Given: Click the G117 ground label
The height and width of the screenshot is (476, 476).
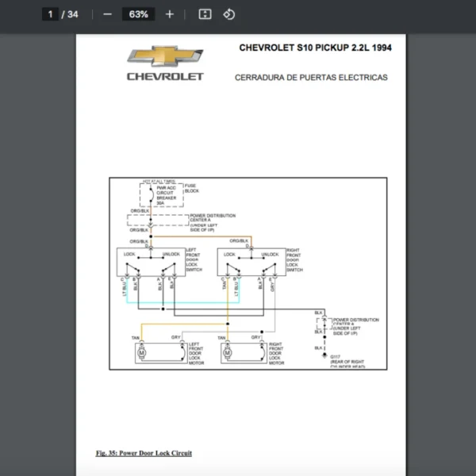Looking at the screenshot, I should click(x=335, y=357).
